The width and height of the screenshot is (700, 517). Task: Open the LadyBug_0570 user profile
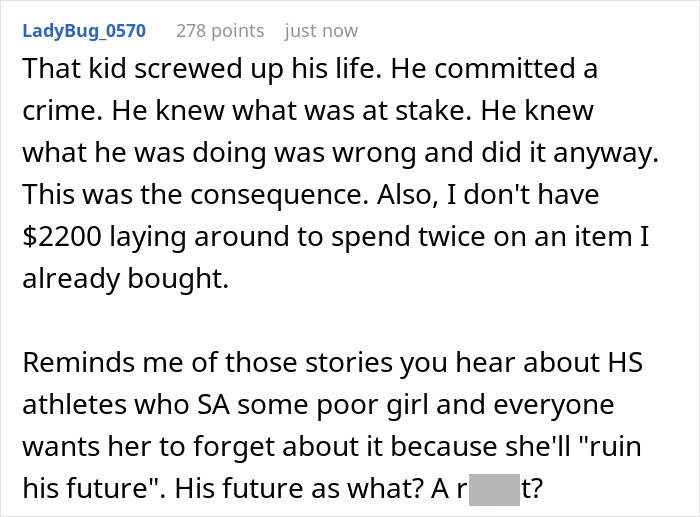[84, 31]
